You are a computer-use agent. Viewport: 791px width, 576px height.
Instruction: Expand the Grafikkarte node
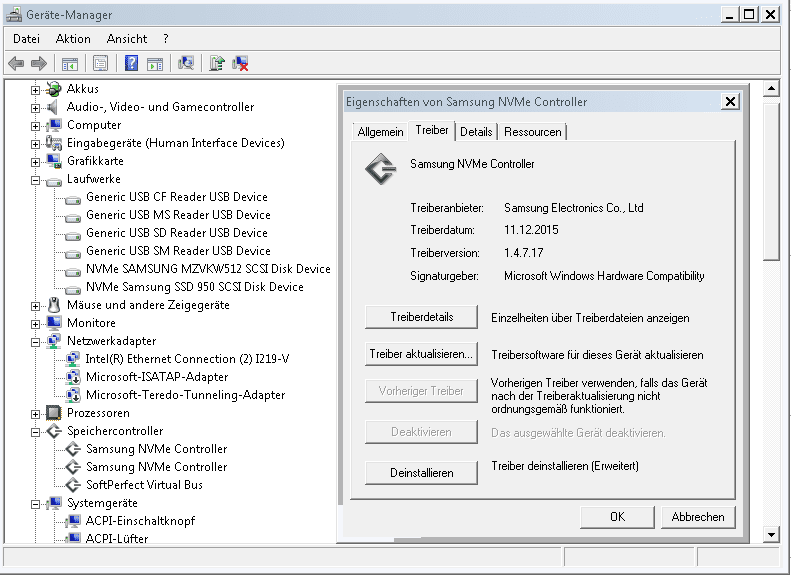tap(35, 162)
